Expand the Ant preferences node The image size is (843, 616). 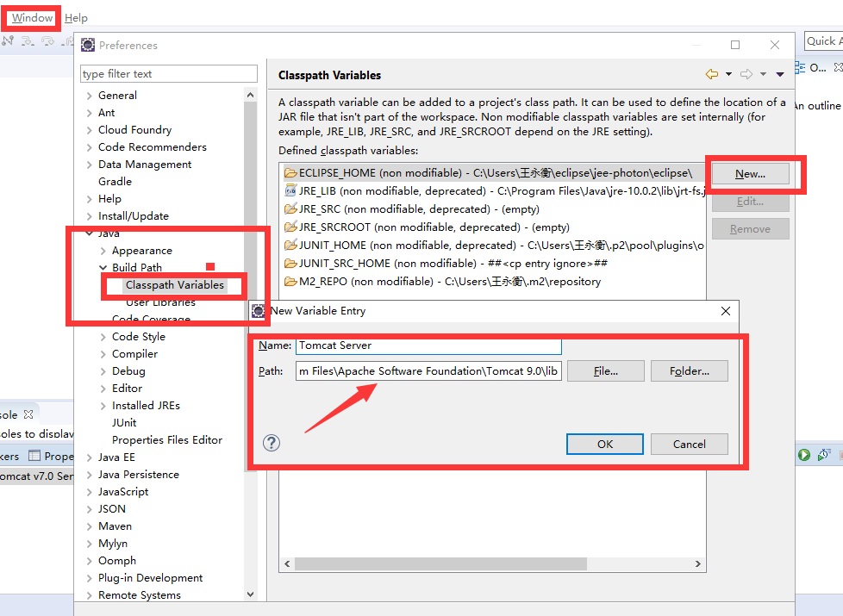[90, 113]
